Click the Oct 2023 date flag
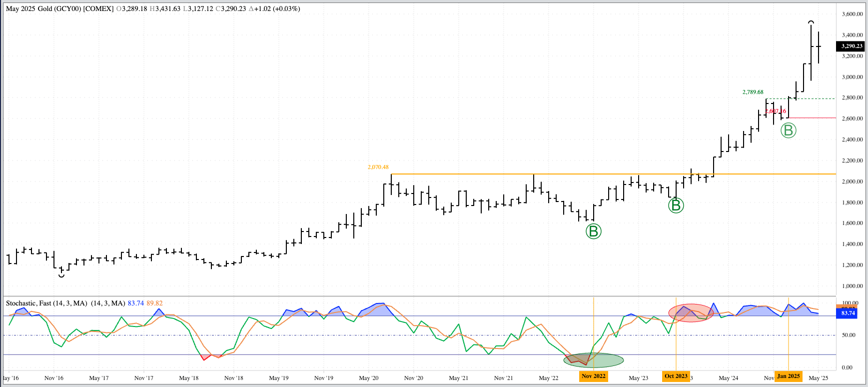The width and height of the screenshot is (868, 387). [x=676, y=376]
